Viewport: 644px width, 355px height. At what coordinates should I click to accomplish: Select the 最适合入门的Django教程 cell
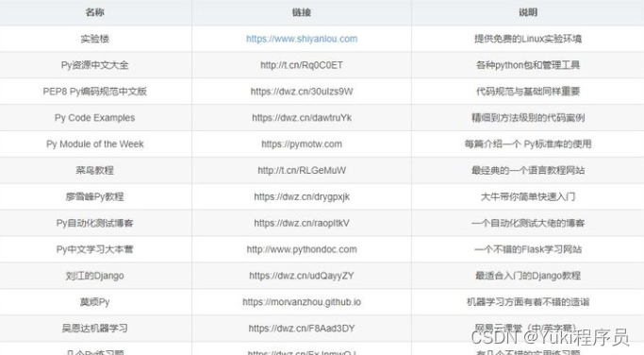coord(528,276)
